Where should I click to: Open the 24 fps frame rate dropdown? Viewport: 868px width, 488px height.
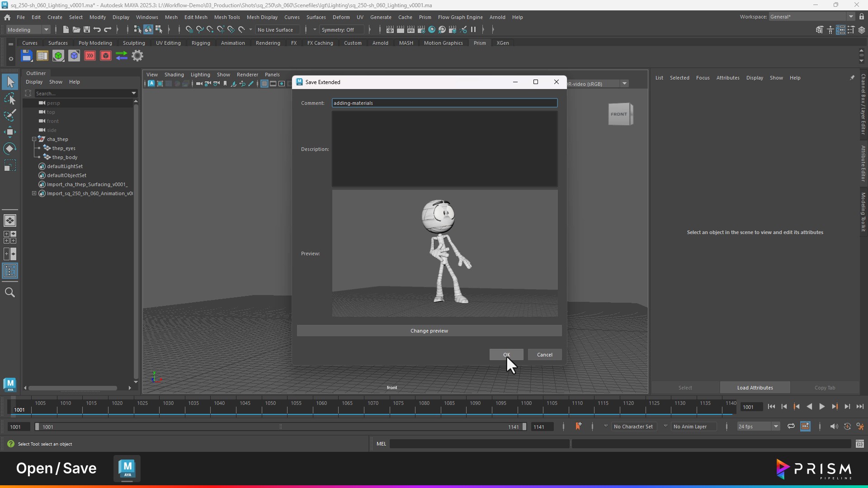tap(758, 427)
